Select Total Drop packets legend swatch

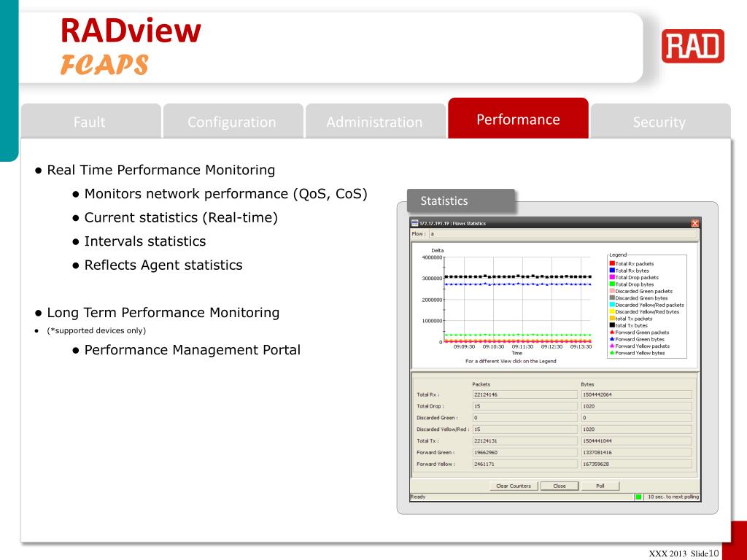pos(612,277)
